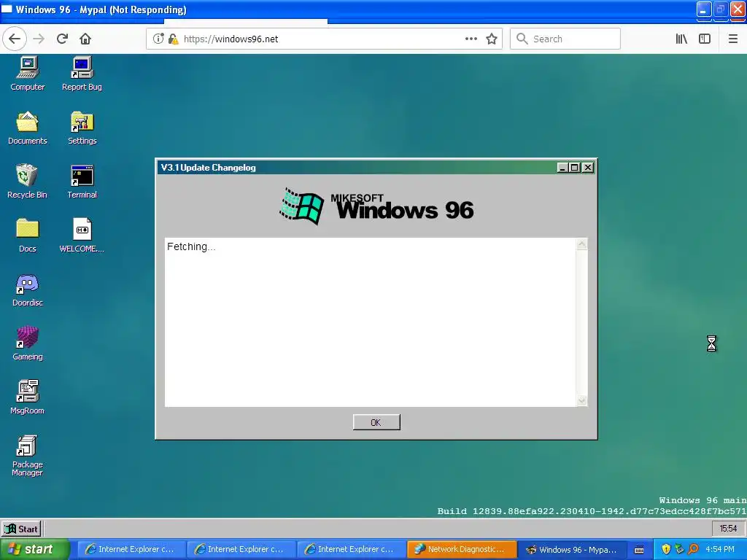Screen dimensions: 747x560
Task: Click the Windows 96 taskbar clock 15:54
Action: pos(728,529)
